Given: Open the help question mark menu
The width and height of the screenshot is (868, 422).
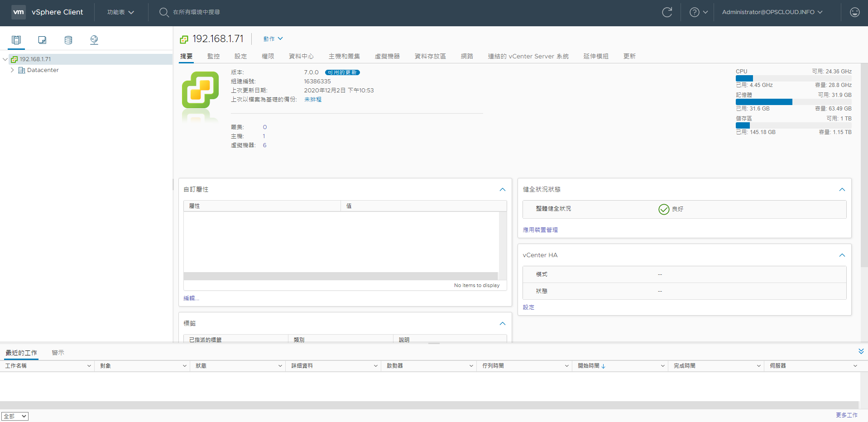Looking at the screenshot, I should [698, 12].
